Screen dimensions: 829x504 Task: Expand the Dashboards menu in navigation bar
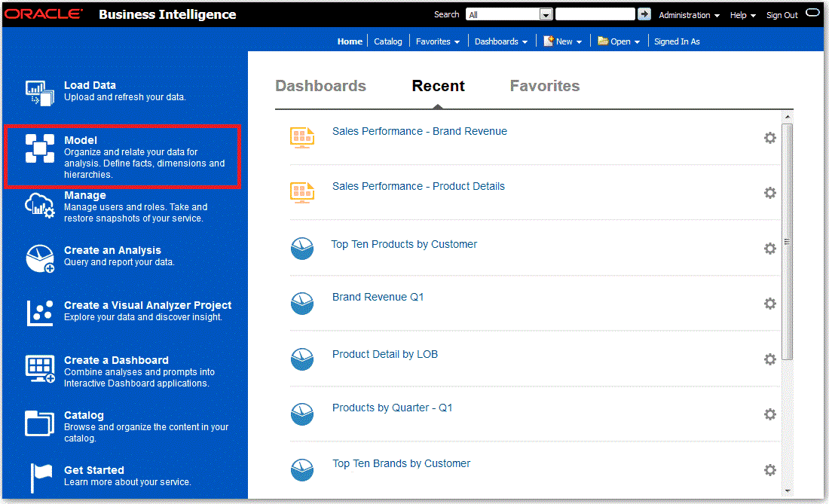pos(500,41)
